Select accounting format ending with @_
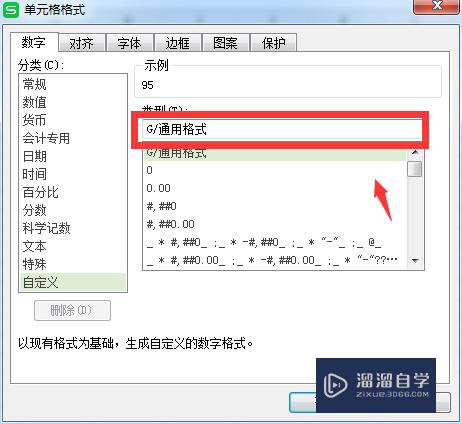Viewport: 462px width, 424px height. click(275, 242)
